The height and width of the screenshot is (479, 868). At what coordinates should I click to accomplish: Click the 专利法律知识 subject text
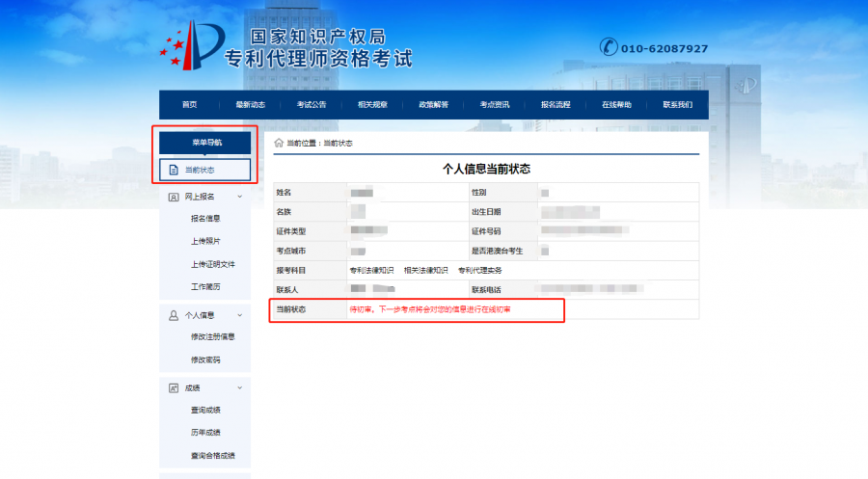coord(371,271)
